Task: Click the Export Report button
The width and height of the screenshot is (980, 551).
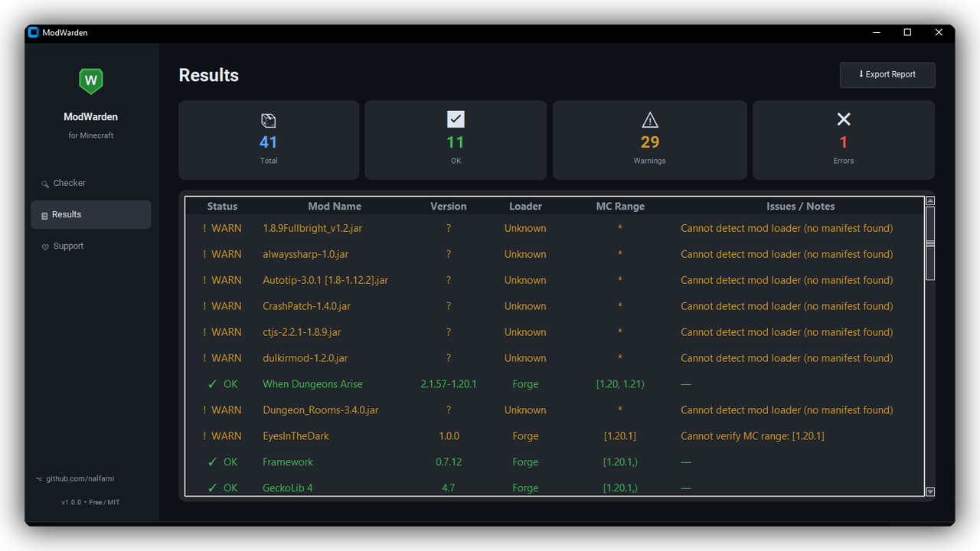Action: (x=887, y=75)
